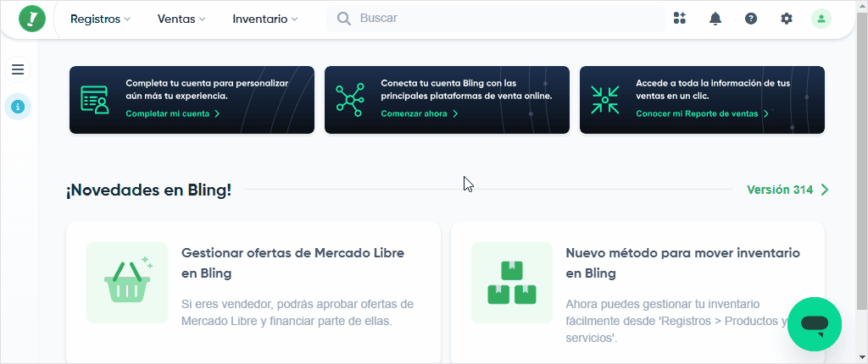Click the search magnifier icon
The height and width of the screenshot is (364, 868).
[x=344, y=19]
